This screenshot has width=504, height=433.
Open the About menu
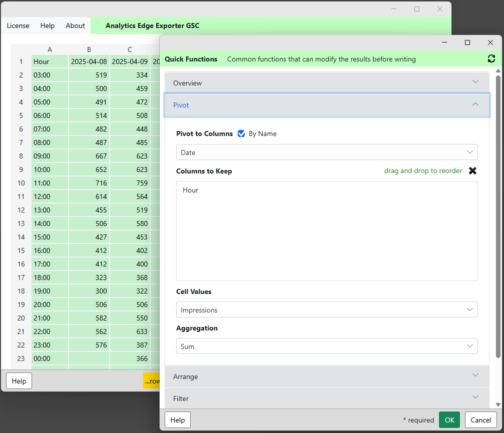click(75, 26)
